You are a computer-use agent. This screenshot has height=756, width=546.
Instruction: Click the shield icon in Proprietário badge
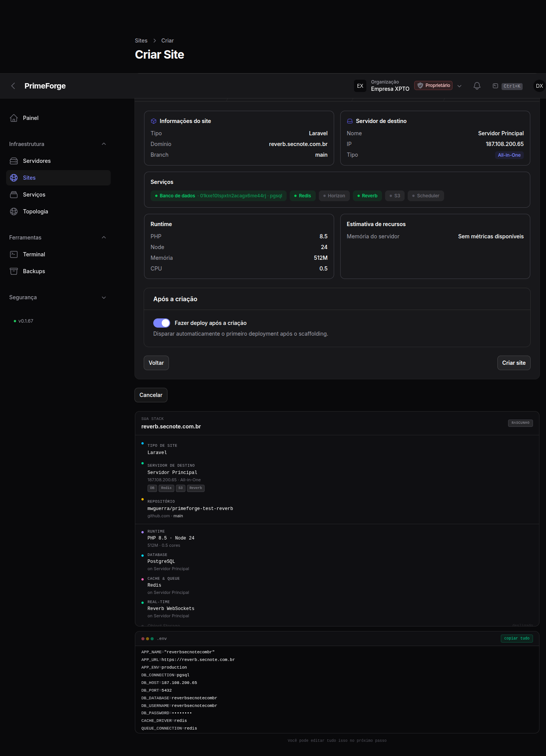click(420, 85)
